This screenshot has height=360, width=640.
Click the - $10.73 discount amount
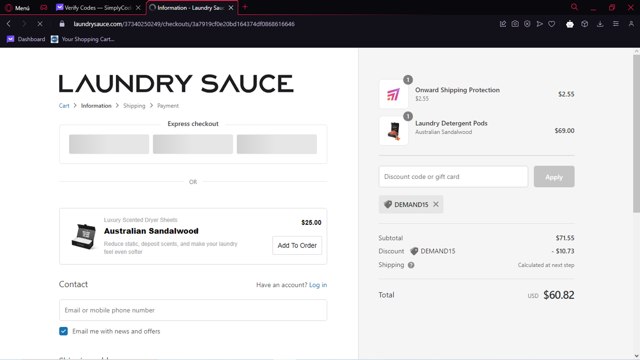click(x=563, y=251)
